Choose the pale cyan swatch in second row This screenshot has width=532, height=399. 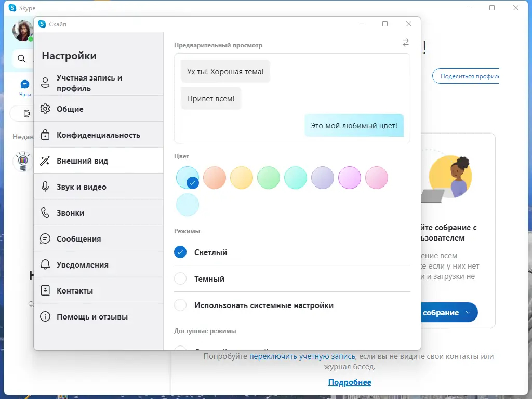click(187, 205)
